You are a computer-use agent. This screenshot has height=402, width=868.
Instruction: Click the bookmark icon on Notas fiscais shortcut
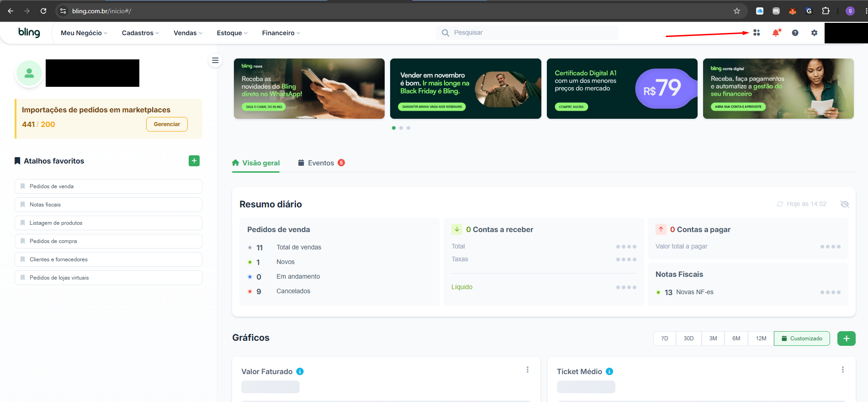click(x=23, y=205)
